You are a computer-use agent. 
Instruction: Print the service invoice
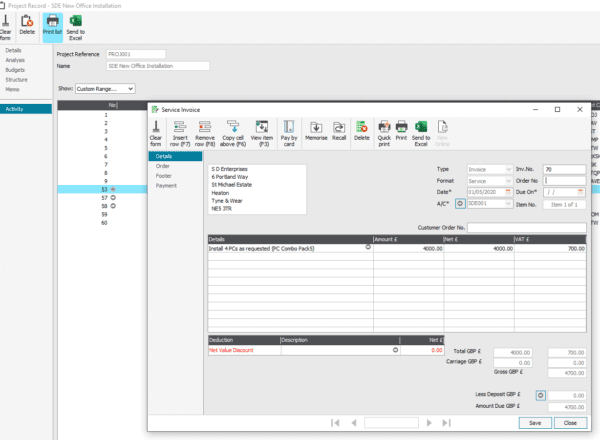[401, 131]
